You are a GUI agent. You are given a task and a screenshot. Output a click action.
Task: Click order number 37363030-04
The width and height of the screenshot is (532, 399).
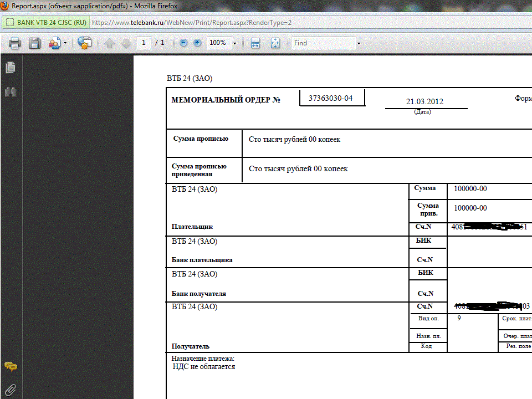click(330, 98)
